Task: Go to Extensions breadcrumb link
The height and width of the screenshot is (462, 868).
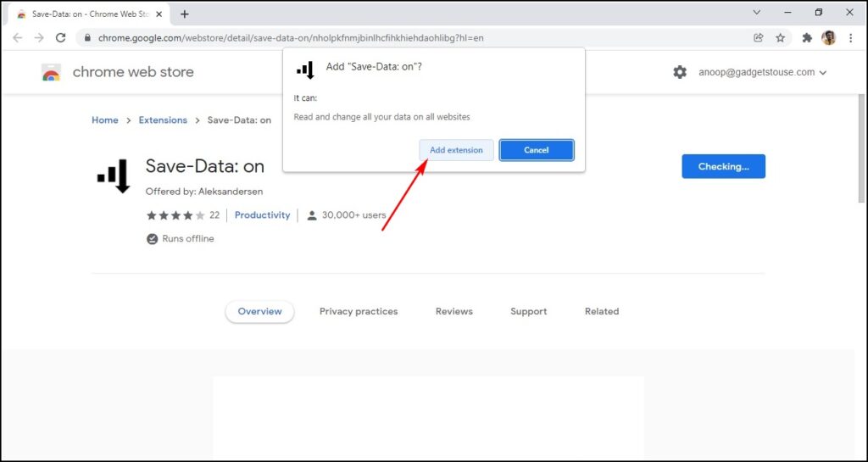Action: pos(163,120)
